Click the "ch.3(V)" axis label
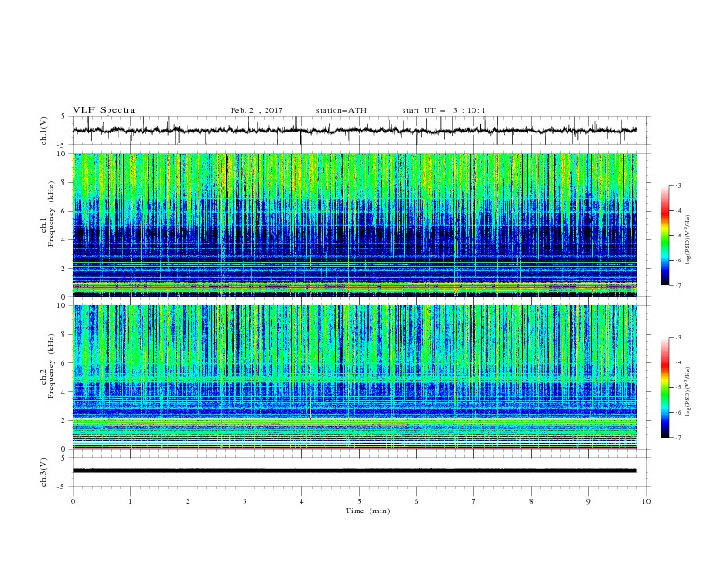728x563 pixels. (x=44, y=472)
